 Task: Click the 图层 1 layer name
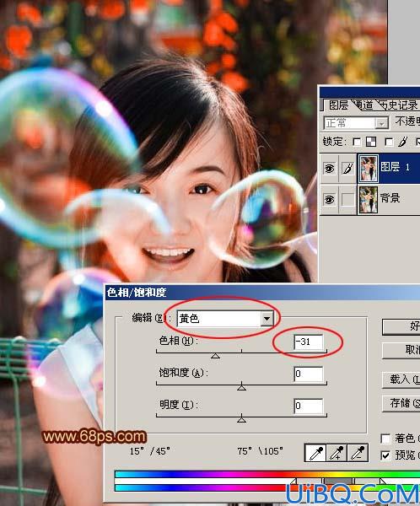pos(395,167)
